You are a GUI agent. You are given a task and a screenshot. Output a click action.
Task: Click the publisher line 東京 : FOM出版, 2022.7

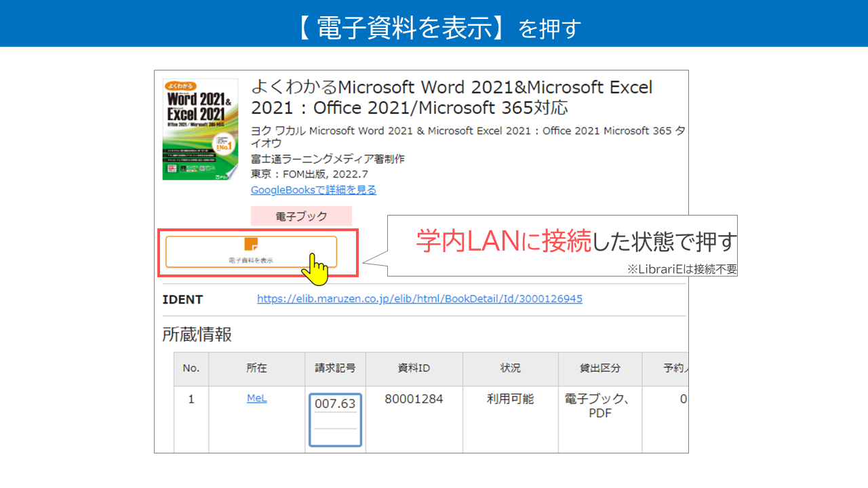pos(309,175)
